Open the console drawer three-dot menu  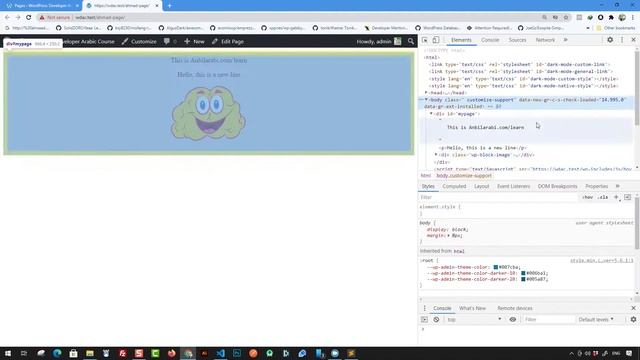[x=424, y=308]
